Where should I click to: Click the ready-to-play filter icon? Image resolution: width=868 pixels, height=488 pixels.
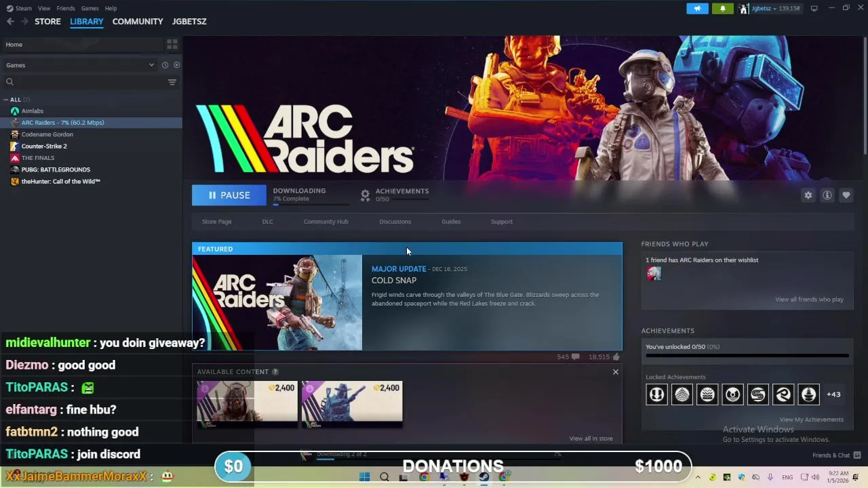176,65
